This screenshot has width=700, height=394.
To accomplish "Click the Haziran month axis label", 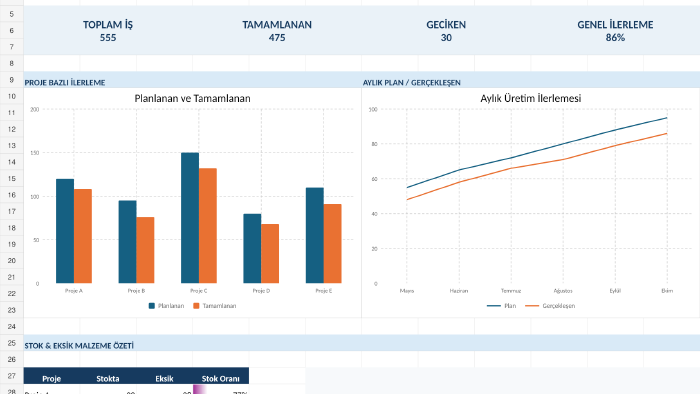I will point(459,291).
